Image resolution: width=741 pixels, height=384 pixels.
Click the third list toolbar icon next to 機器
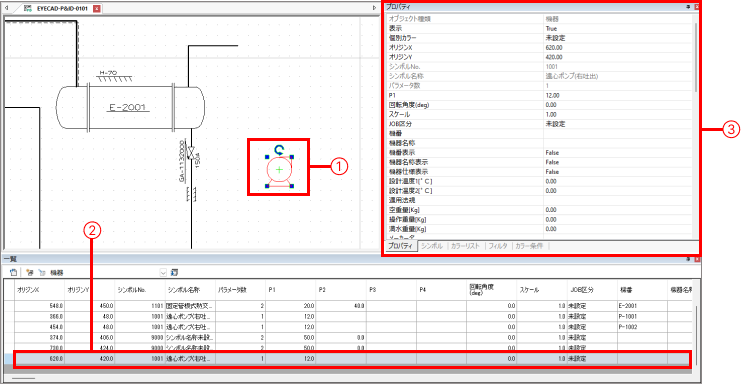42,273
